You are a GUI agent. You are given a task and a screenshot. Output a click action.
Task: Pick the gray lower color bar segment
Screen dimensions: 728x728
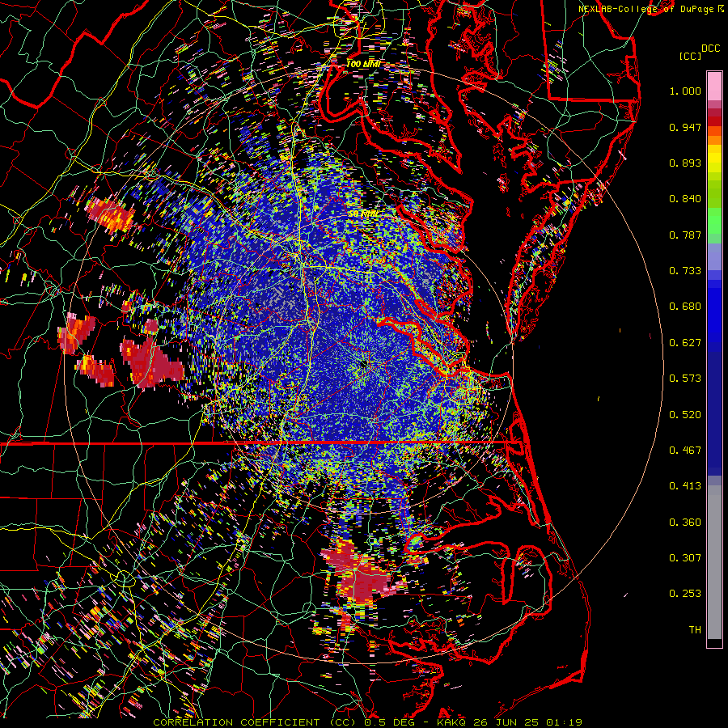(714, 562)
